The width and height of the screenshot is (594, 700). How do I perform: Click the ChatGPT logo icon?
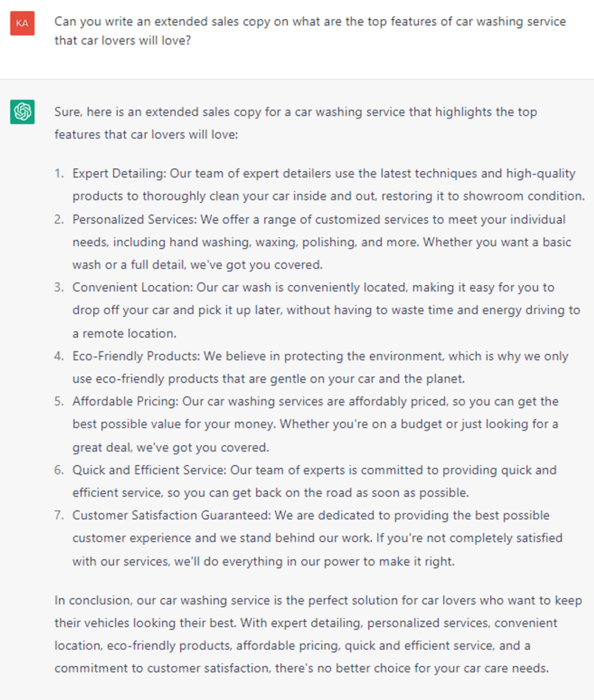[23, 112]
